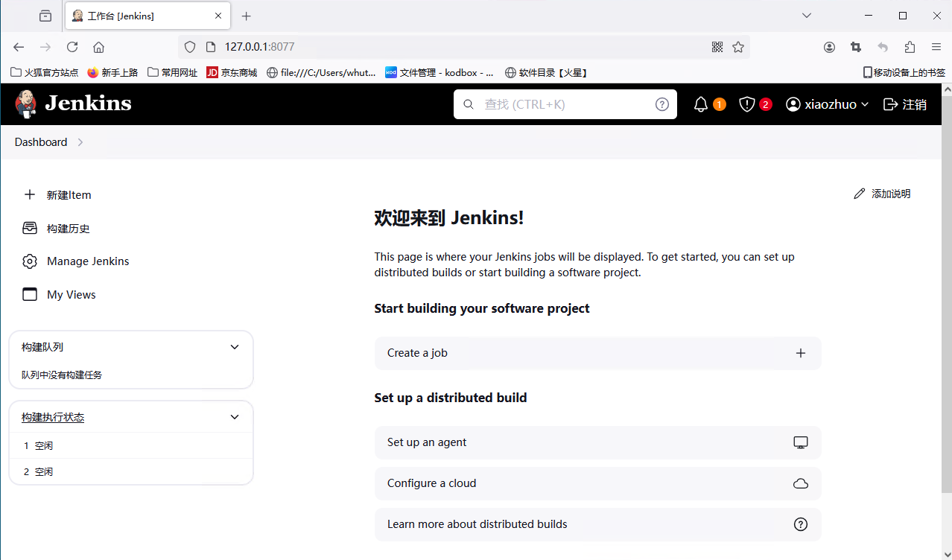Click the xiaozhuo user avatar icon

point(793,104)
